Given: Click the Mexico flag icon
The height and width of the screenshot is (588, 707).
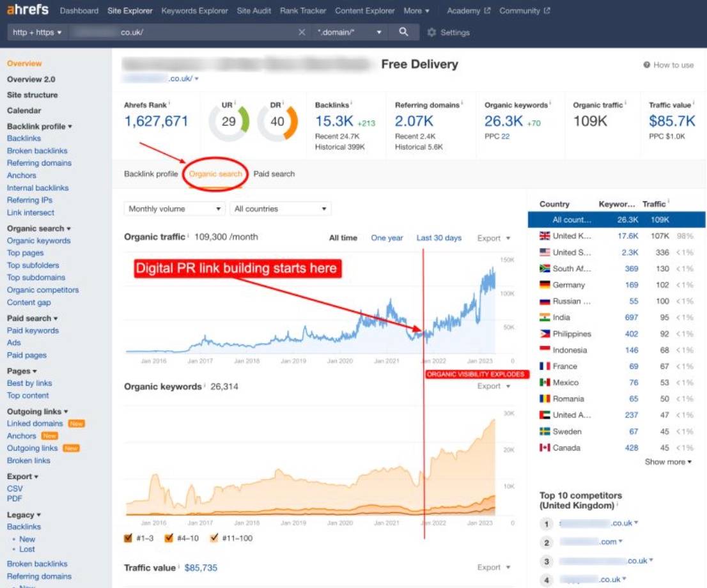Looking at the screenshot, I should 545,382.
